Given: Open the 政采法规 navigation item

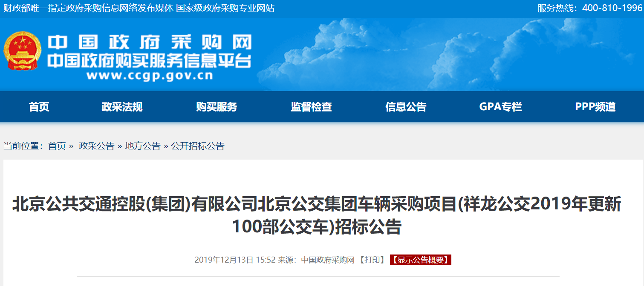Looking at the screenshot, I should (x=122, y=107).
